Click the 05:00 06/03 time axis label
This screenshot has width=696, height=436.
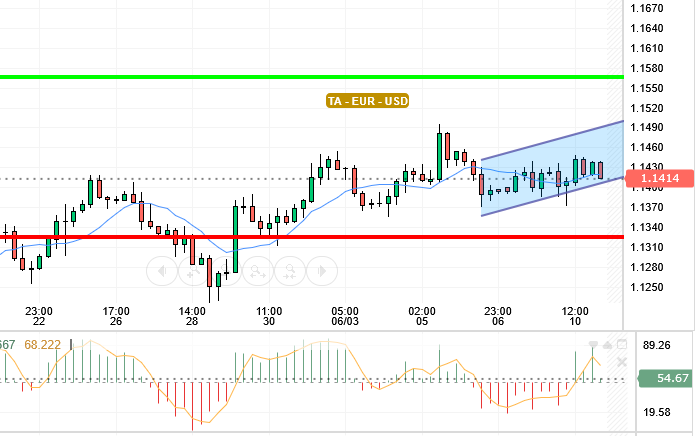click(x=345, y=316)
